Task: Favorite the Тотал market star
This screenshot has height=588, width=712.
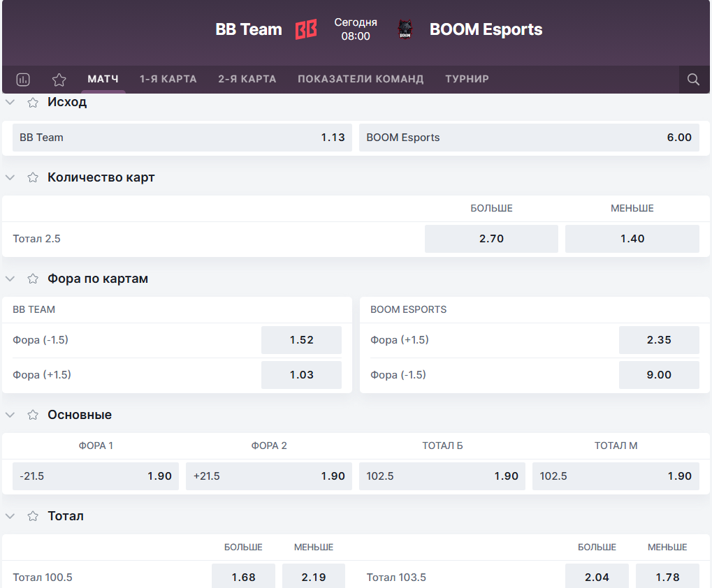Action: [33, 516]
